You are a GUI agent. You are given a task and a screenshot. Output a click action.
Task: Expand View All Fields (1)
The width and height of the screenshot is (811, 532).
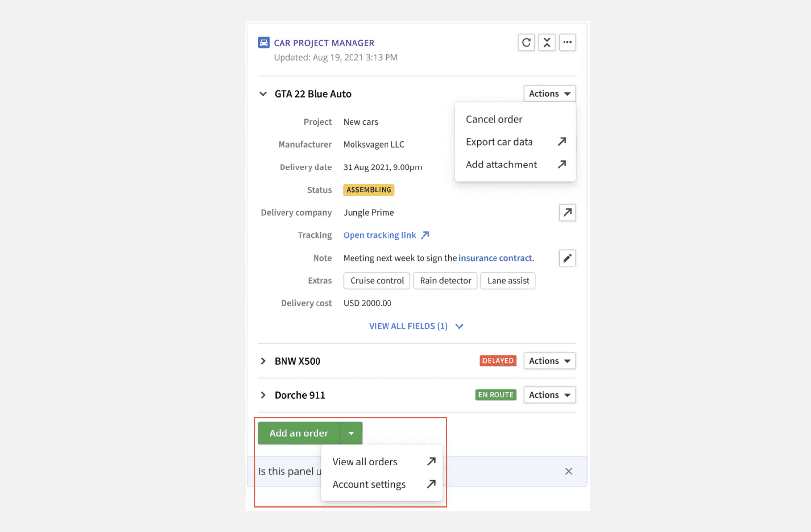(x=416, y=326)
